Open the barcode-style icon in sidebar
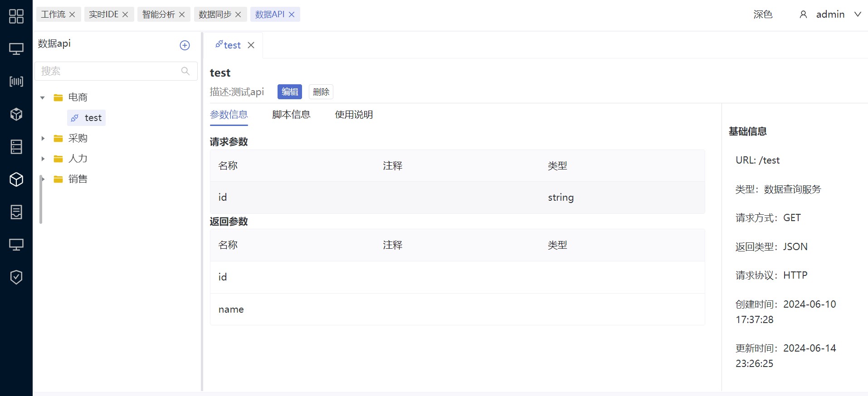The height and width of the screenshot is (396, 868). click(x=16, y=82)
